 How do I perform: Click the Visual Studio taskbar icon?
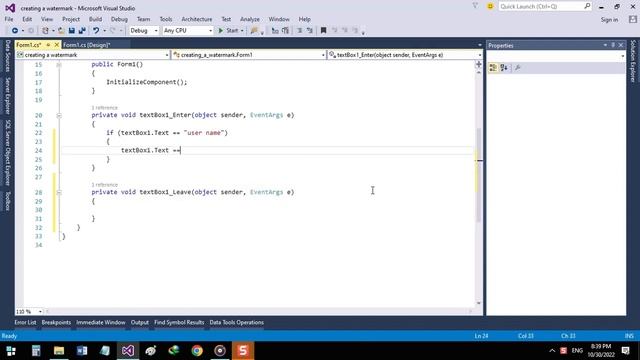[x=128, y=351]
